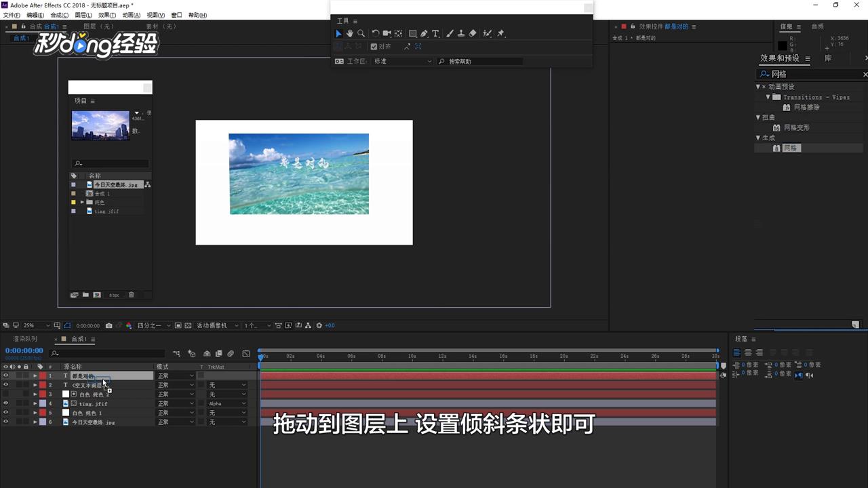The height and width of the screenshot is (488, 868).
Task: Select the Hand tool
Action: coord(349,33)
